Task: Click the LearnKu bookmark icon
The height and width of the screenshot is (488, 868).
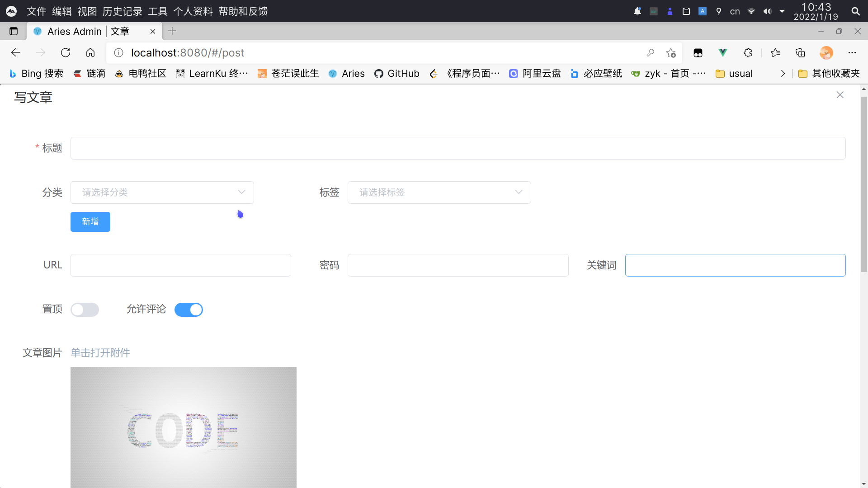Action: coord(180,73)
